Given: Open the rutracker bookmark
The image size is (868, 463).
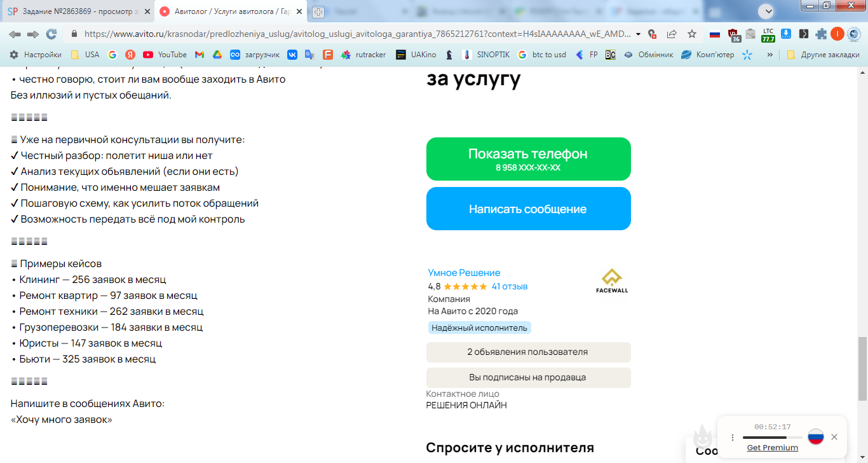Looking at the screenshot, I should tap(363, 55).
